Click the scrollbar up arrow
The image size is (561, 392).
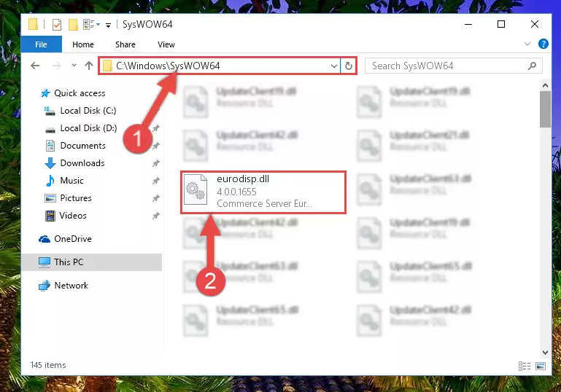(545, 85)
